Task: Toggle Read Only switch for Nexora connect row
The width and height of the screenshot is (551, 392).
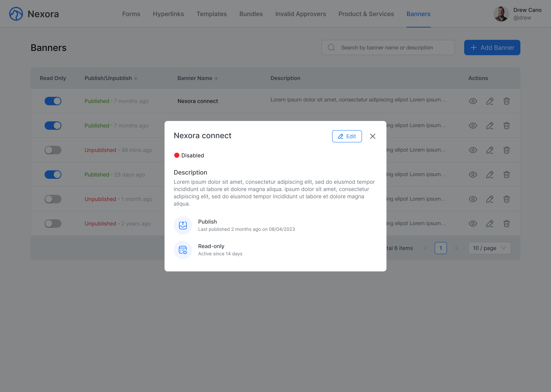Action: [x=53, y=101]
